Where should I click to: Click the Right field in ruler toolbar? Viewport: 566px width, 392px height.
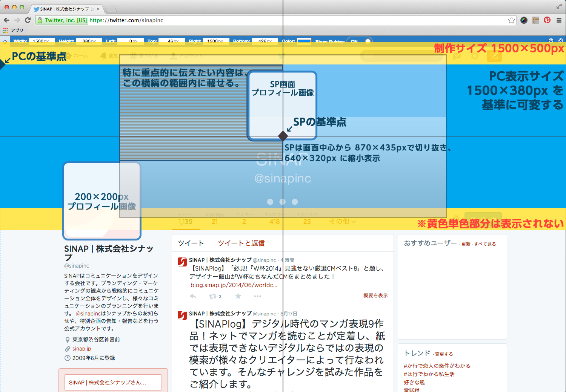[216, 41]
